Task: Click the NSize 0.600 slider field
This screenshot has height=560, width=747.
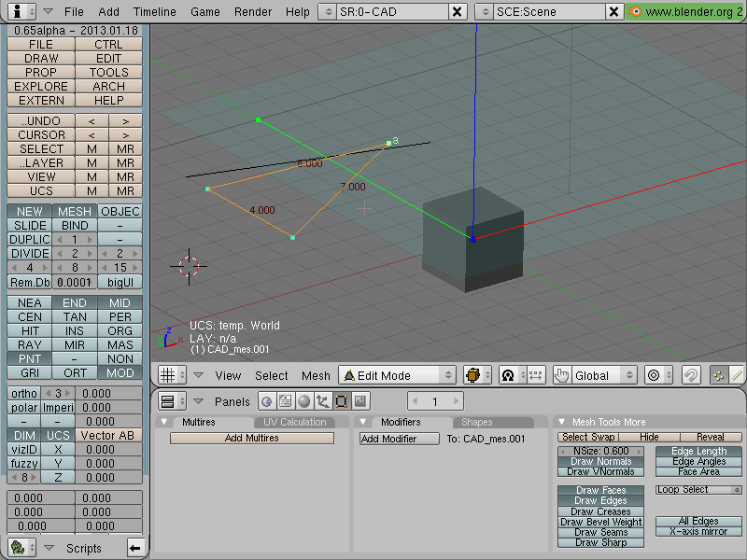Action: 600,451
